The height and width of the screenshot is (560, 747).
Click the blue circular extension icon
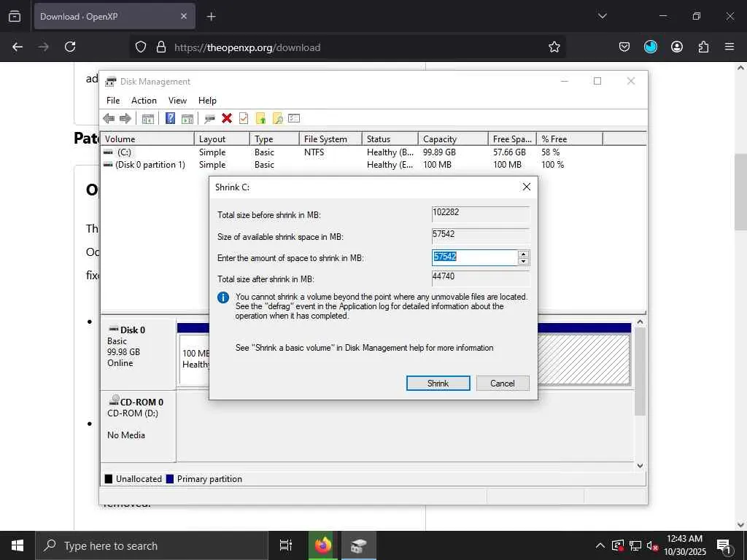coord(650,47)
